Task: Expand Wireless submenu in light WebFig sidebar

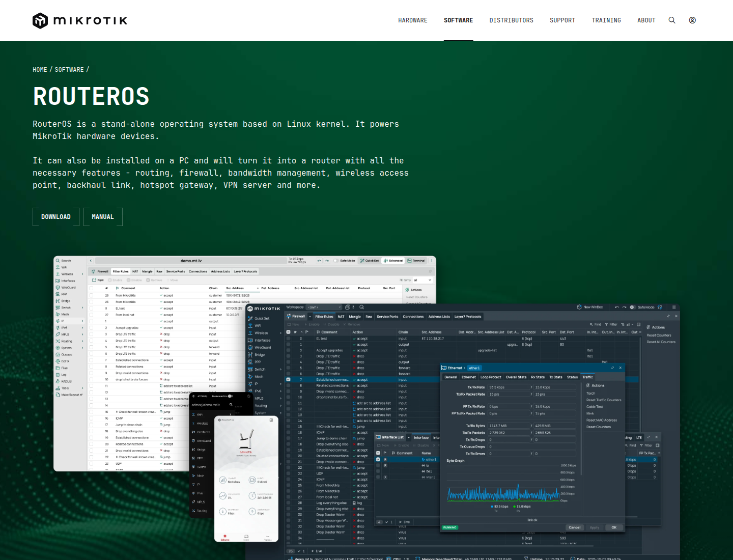Action: pos(82,274)
